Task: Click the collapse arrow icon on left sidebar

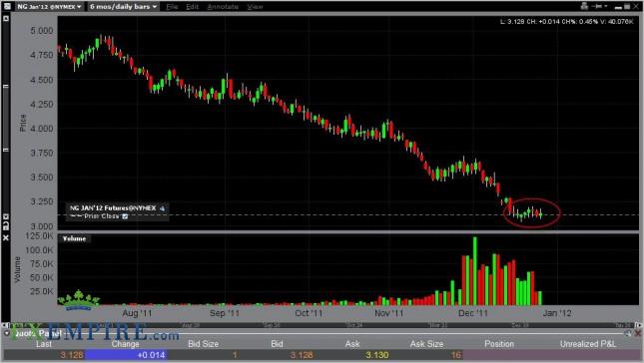Action: tap(6, 216)
